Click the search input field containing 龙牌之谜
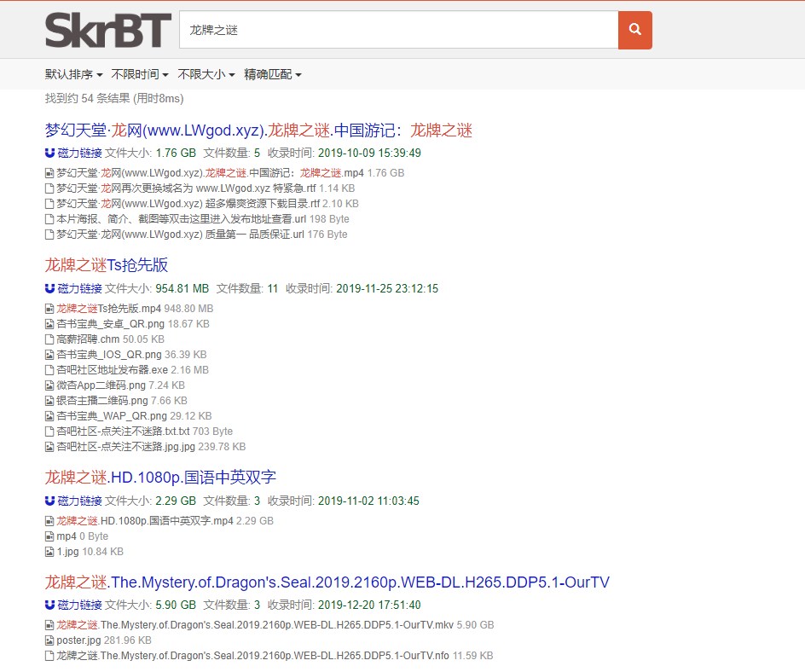The height and width of the screenshot is (672, 805). coord(397,30)
